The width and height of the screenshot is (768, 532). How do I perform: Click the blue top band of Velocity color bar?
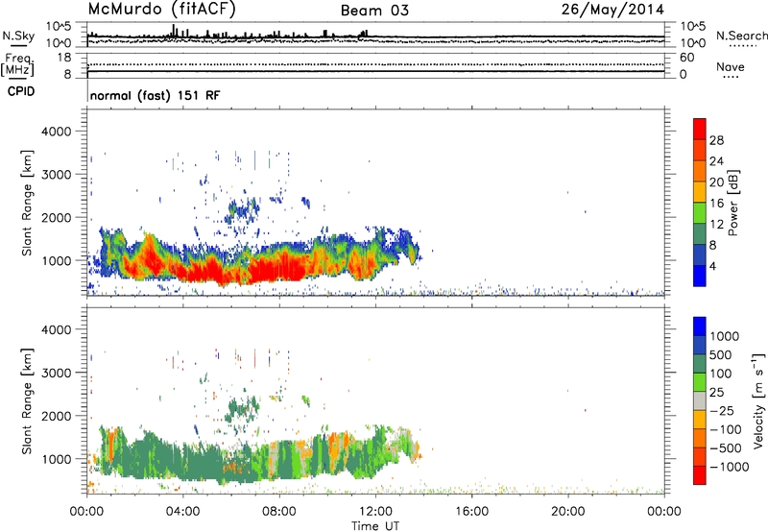[700, 326]
